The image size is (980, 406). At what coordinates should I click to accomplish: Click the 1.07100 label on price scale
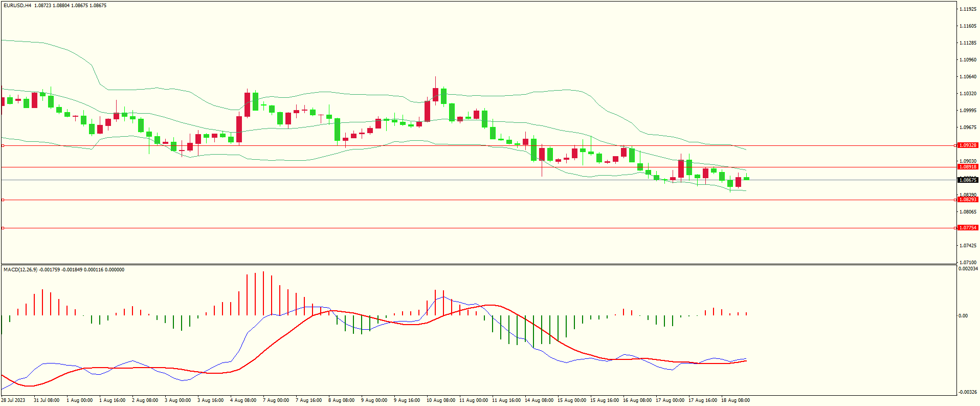(968, 262)
